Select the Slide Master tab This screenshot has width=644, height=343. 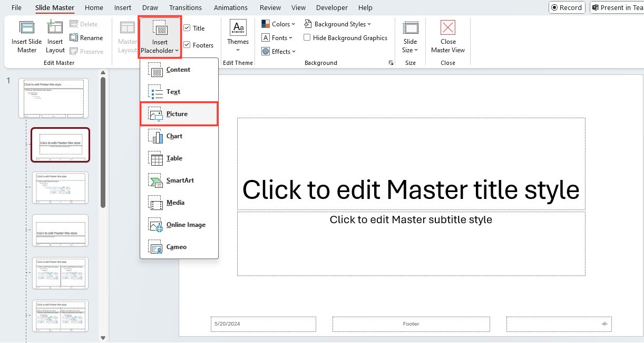coord(55,7)
